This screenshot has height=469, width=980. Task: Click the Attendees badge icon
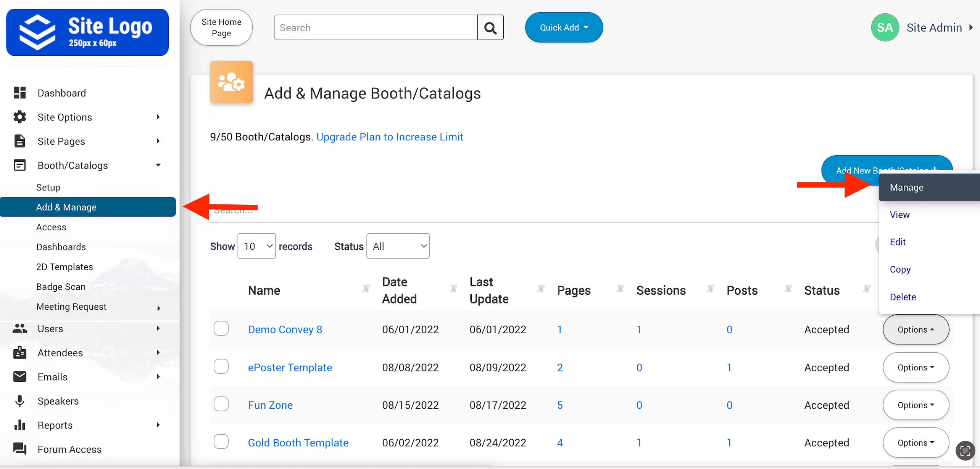tap(20, 352)
